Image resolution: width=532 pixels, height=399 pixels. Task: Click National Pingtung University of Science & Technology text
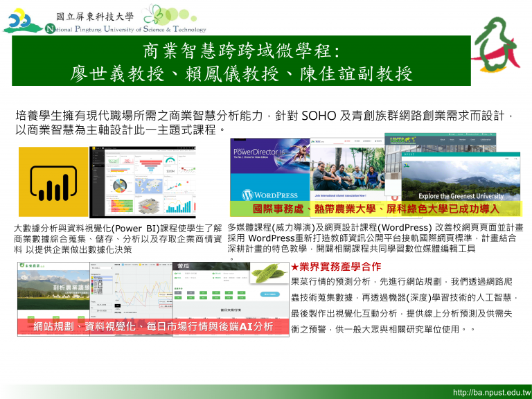point(125,29)
